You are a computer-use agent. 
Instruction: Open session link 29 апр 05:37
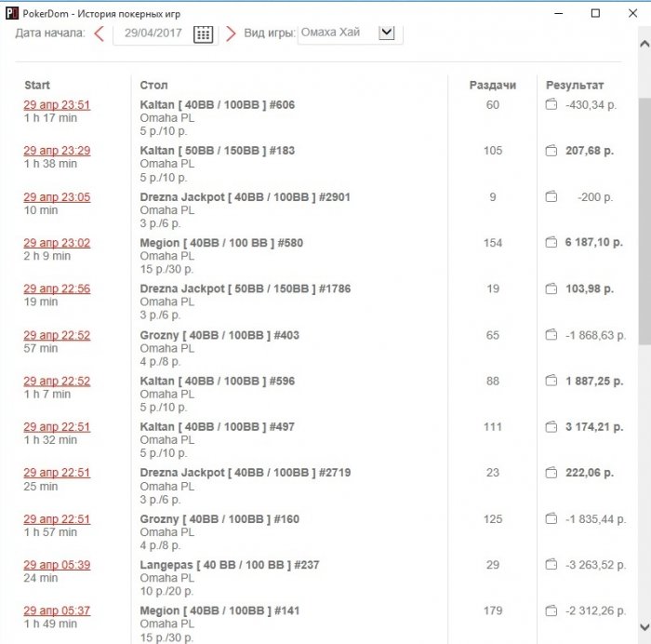click(57, 610)
